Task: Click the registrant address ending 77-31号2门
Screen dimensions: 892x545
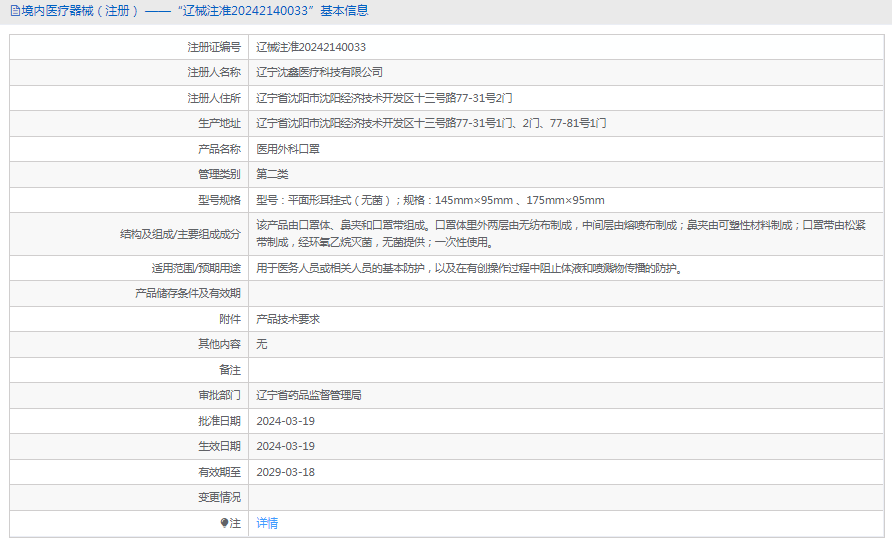Action: [384, 98]
